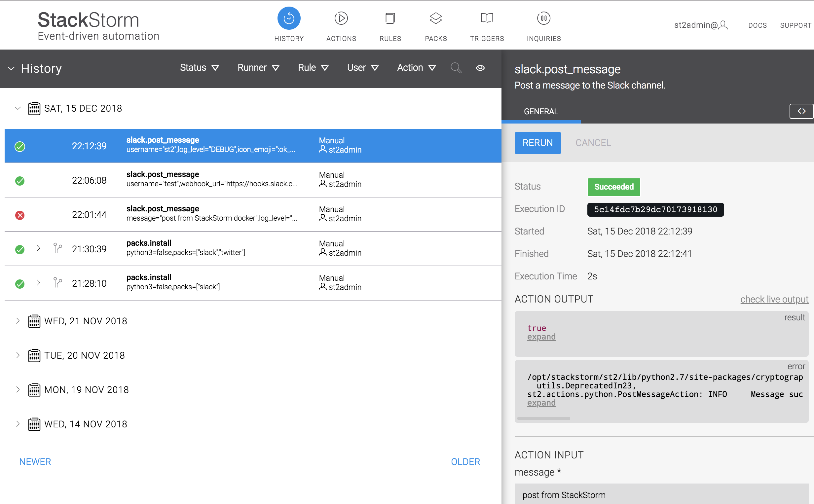Expand the Mon, 19 Nov 2018 group
Viewport: 814px width, 504px height.
click(18, 389)
